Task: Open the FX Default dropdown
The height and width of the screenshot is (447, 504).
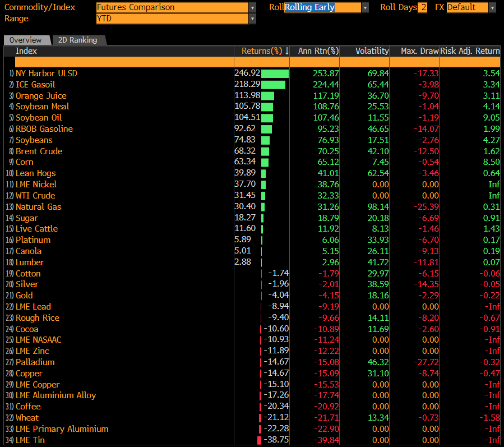Action: pyautogui.click(x=492, y=7)
